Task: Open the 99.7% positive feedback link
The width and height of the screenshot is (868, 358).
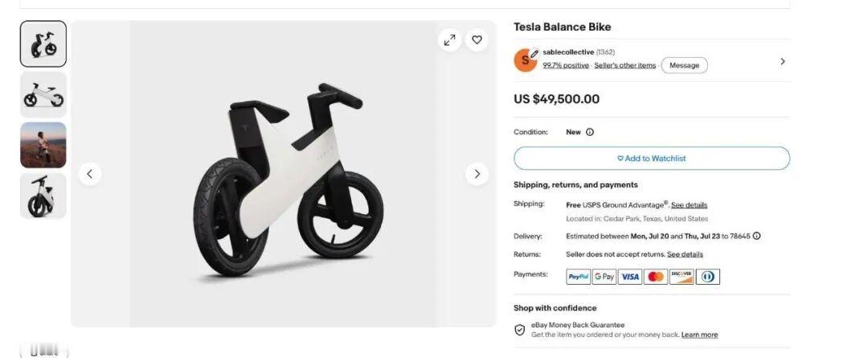Action: pyautogui.click(x=566, y=65)
